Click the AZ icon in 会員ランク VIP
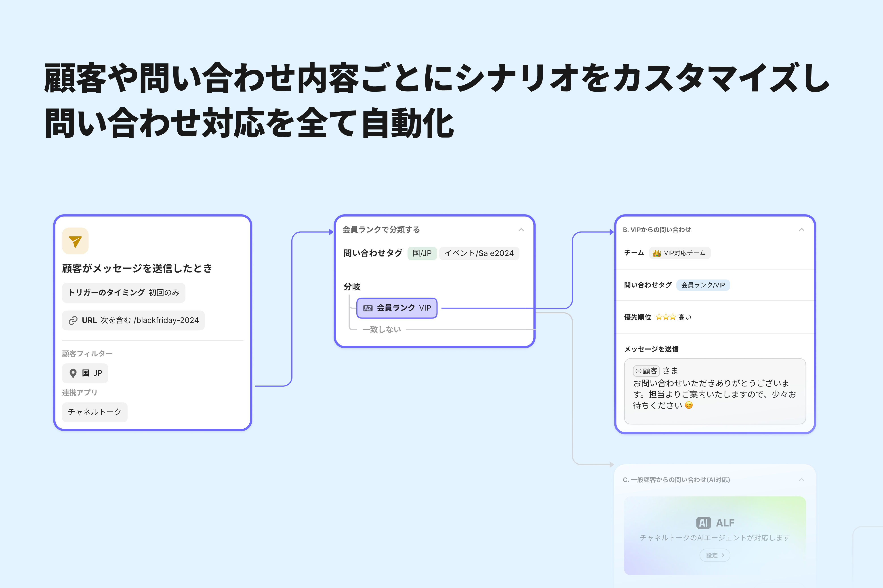Image resolution: width=883 pixels, height=588 pixels. (x=368, y=308)
